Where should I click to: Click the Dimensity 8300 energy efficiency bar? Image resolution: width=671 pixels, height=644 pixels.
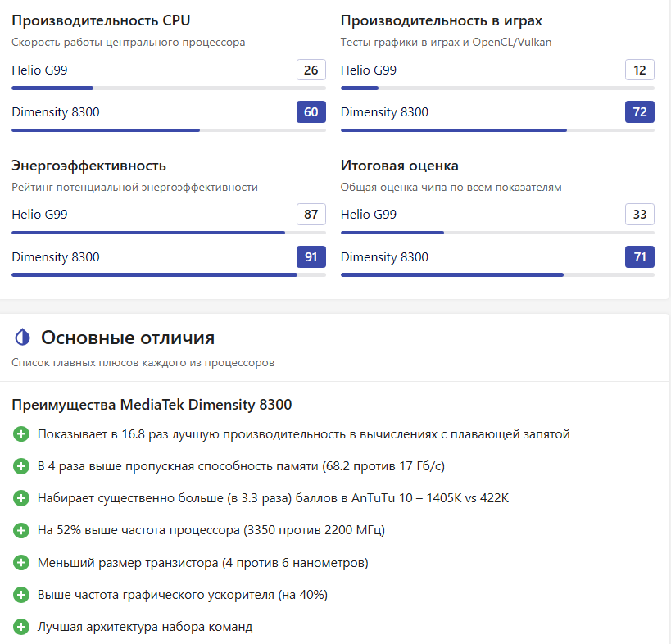coord(168,274)
